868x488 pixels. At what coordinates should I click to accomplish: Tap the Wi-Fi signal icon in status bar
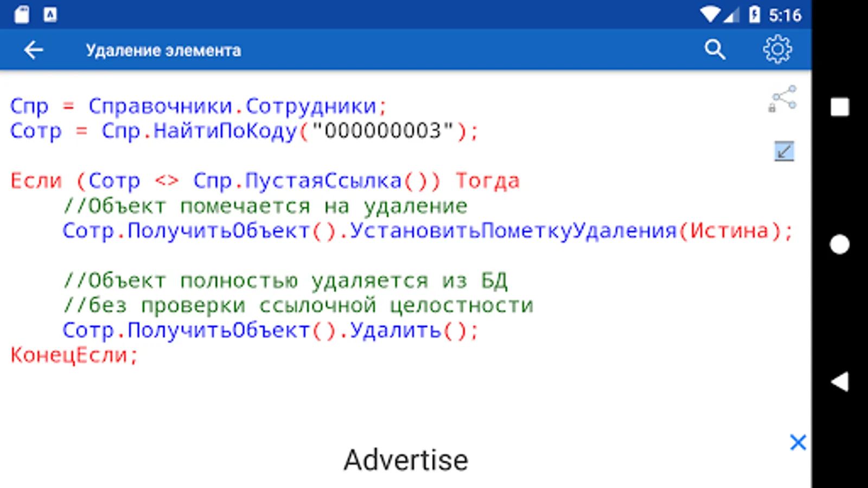point(710,15)
